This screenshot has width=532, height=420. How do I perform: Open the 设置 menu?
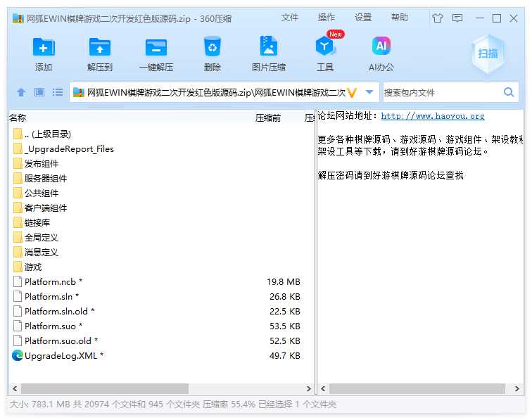point(362,18)
